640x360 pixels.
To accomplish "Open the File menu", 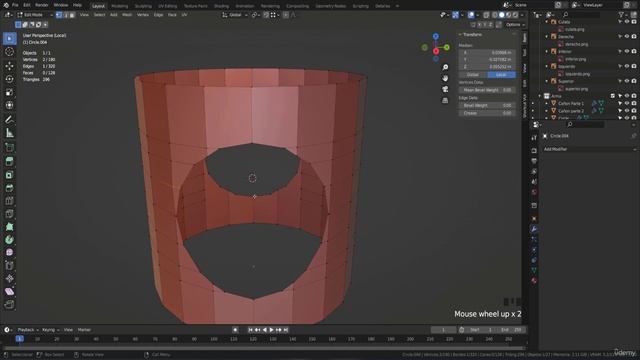I will tap(15, 5).
